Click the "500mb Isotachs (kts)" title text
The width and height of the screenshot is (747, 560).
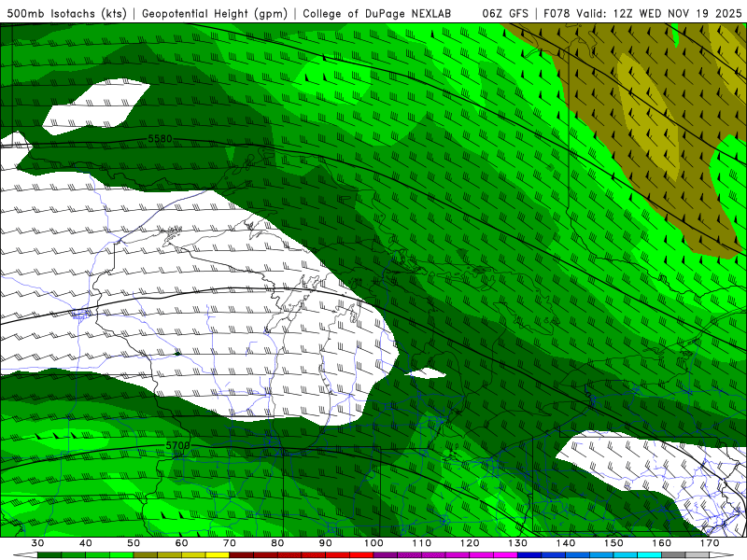(x=66, y=13)
